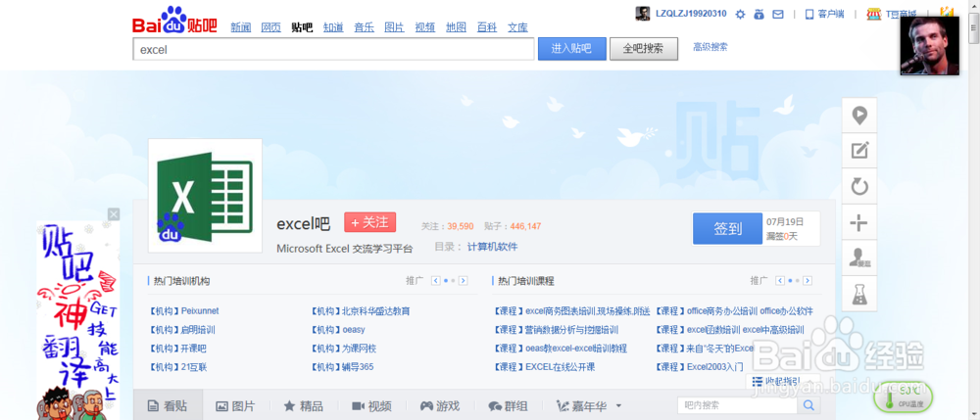This screenshot has width=980, height=420.
Task: Switch to the 看贴 tab
Action: (x=169, y=406)
